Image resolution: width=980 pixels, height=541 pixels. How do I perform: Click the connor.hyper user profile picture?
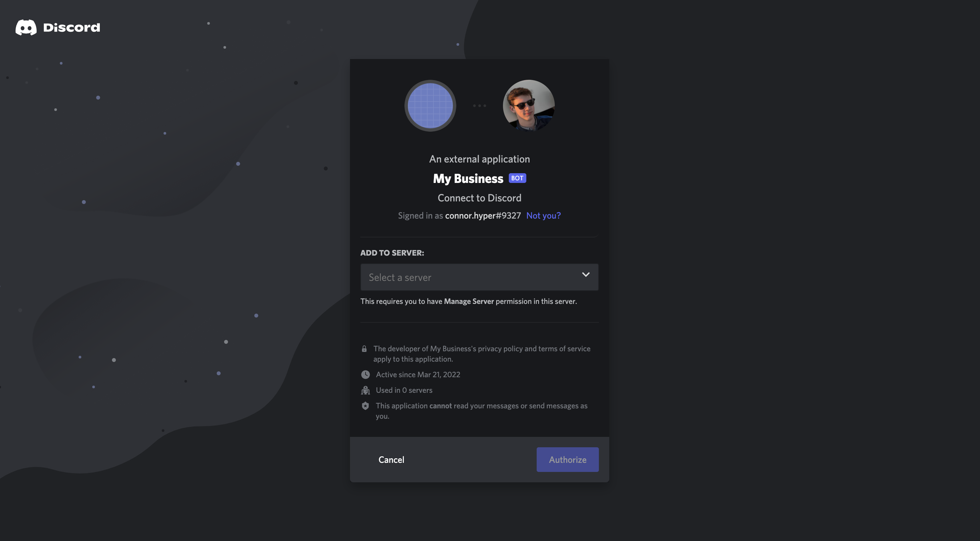pos(529,105)
